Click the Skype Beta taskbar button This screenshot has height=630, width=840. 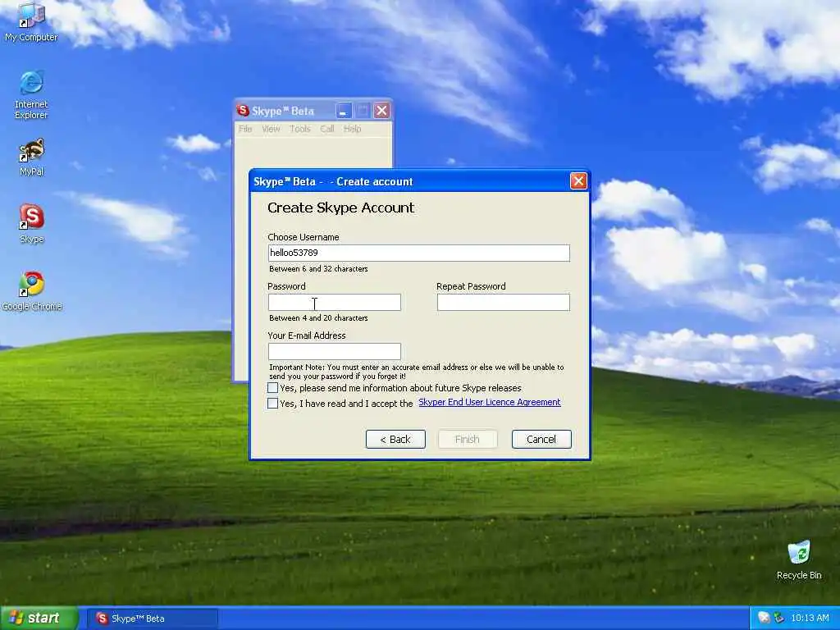coord(152,619)
